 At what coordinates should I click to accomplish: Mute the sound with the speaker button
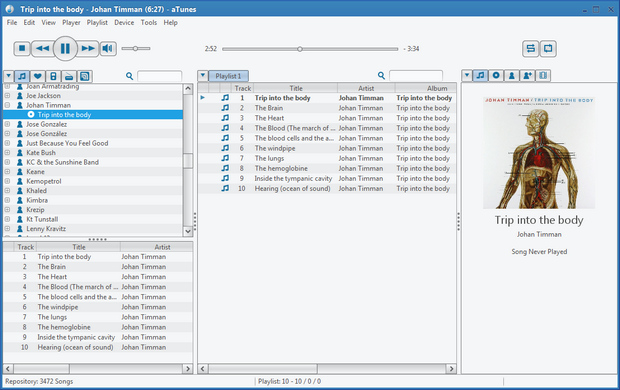pos(108,49)
